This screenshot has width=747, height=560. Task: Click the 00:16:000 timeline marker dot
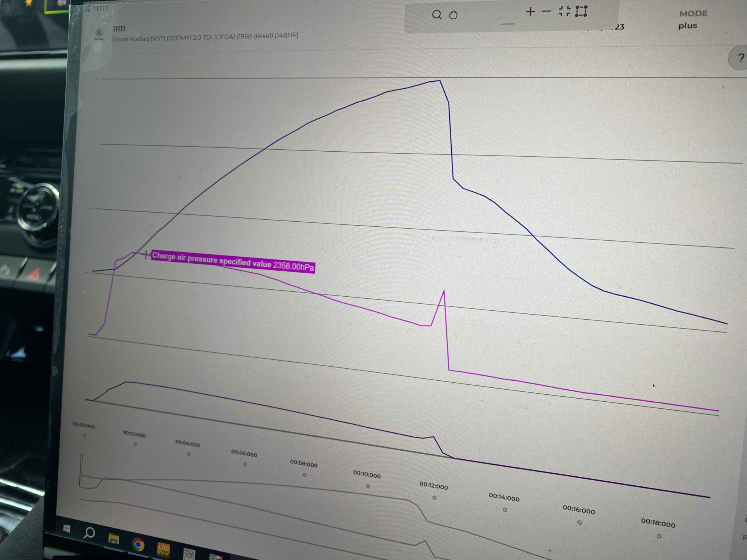coord(580,523)
